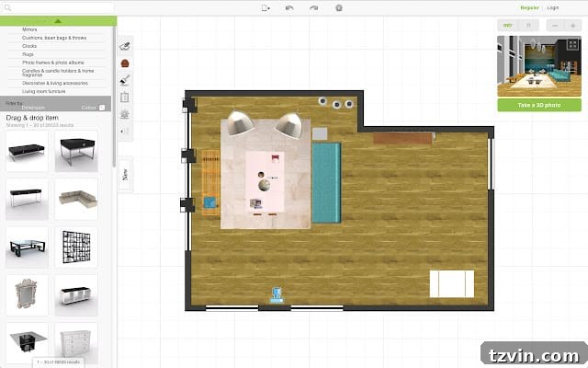This screenshot has height=368, width=588.
Task: Zoom out with the minus button
Action: 555,26
